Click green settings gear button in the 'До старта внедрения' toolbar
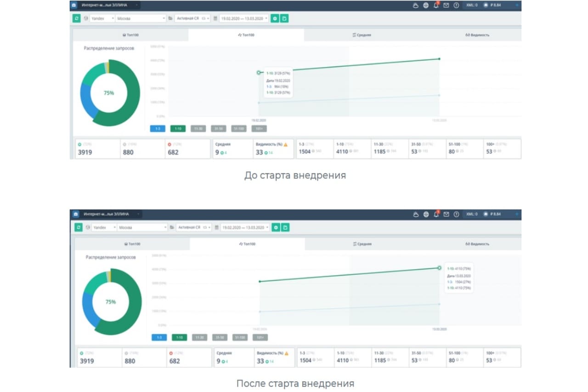 coord(275,18)
